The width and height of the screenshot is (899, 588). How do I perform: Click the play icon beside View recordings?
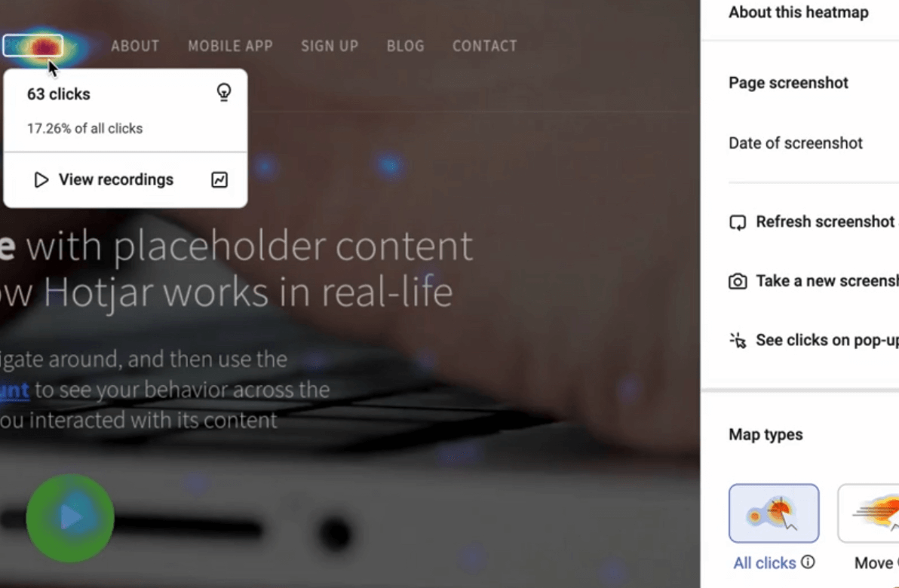click(x=41, y=179)
